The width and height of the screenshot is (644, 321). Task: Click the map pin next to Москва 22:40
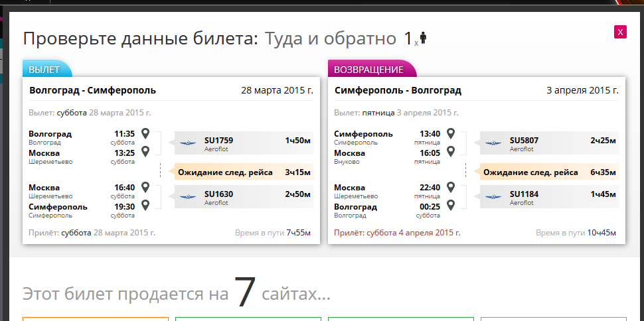(x=451, y=188)
